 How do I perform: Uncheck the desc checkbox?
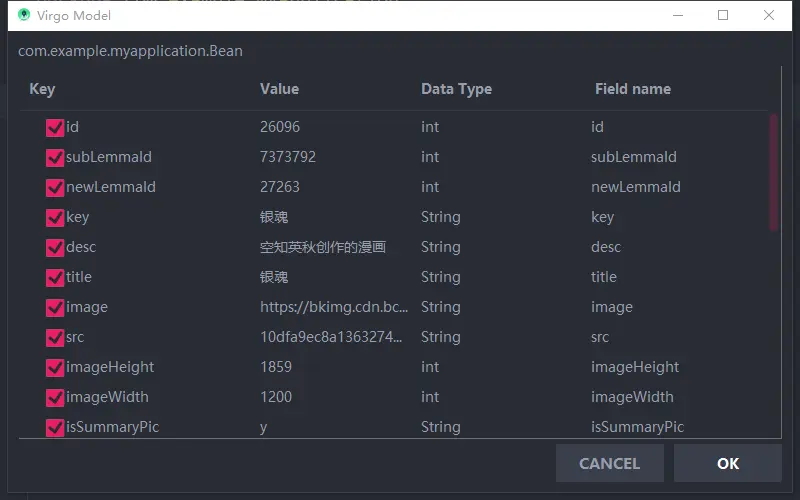point(55,248)
